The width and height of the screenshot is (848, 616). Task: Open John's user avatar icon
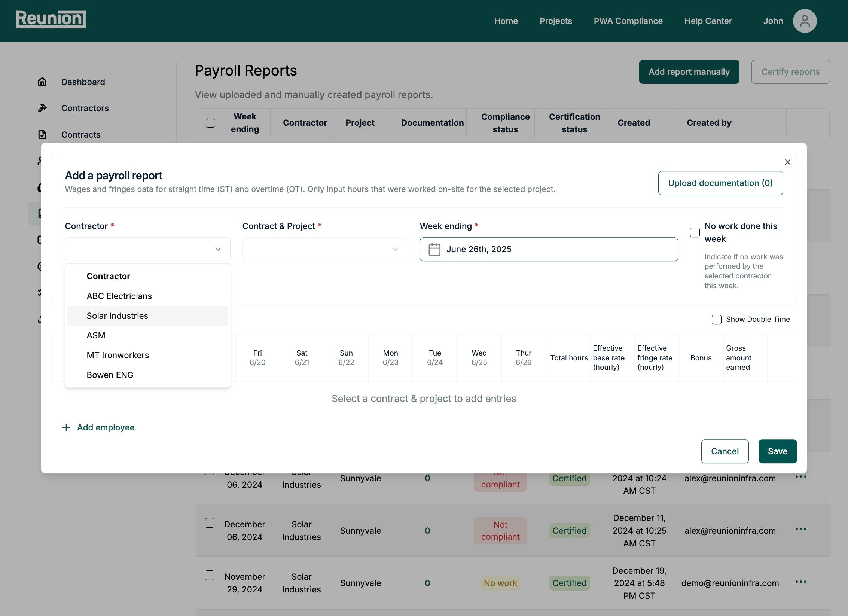click(x=805, y=21)
